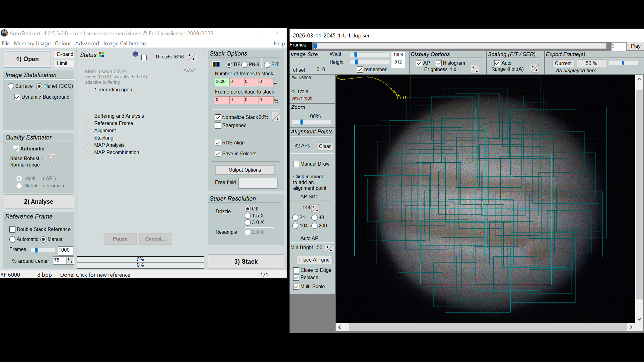Image resolution: width=644 pixels, height=362 pixels.
Task: Select Drizzle 1.5 X option
Action: (x=248, y=216)
